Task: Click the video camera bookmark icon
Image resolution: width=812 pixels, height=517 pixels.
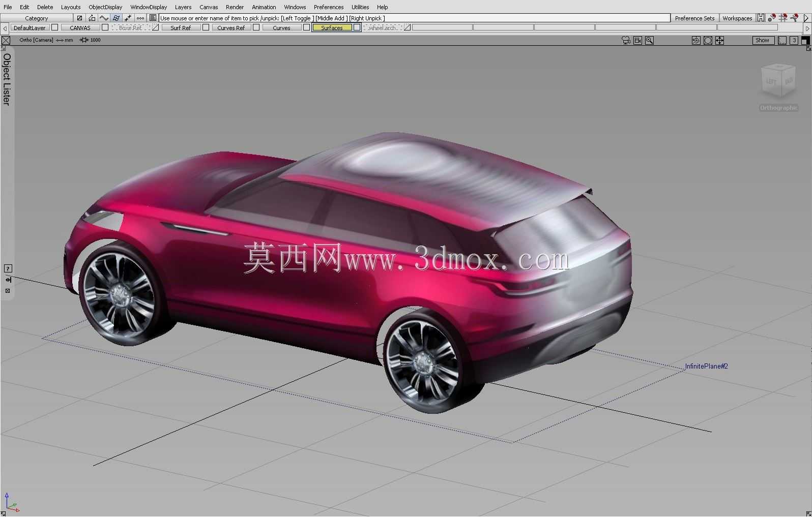Action: [637, 40]
